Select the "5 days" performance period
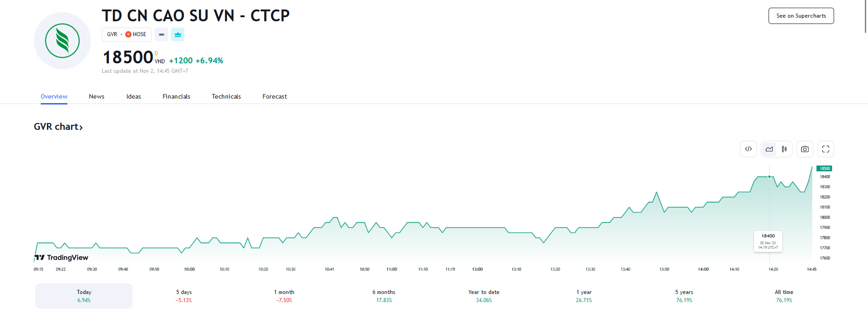The image size is (868, 322). (x=183, y=296)
